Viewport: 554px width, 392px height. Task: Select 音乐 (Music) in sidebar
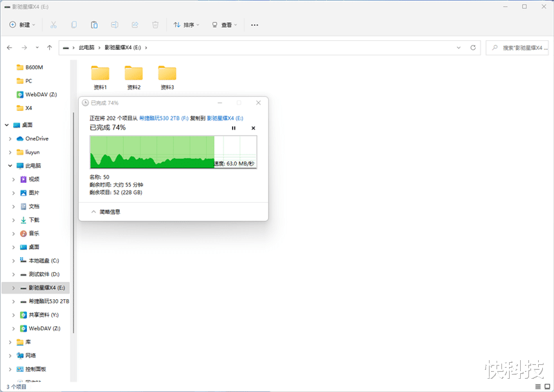tap(30, 233)
